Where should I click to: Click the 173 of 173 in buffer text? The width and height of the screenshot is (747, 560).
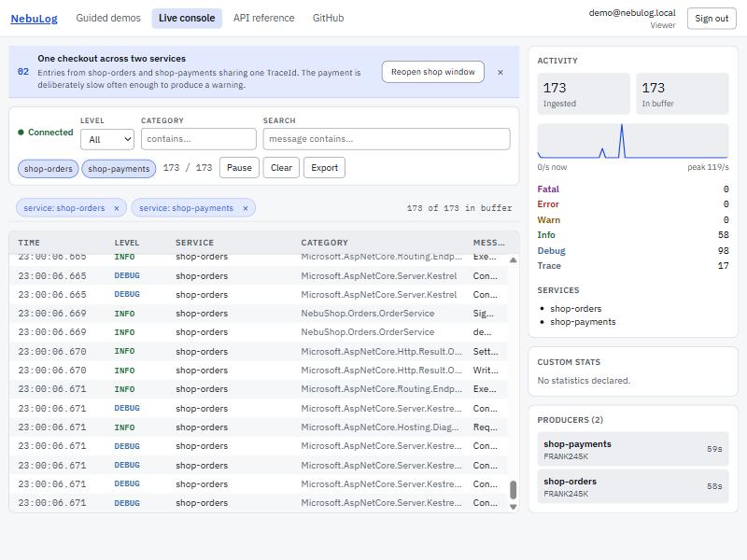[459, 208]
